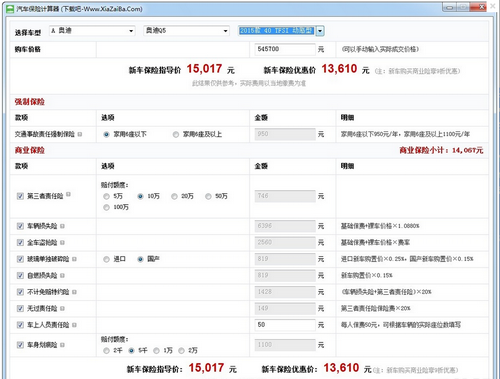Choose 2千 scratch insurance coverage
500x379 pixels.
(106, 351)
